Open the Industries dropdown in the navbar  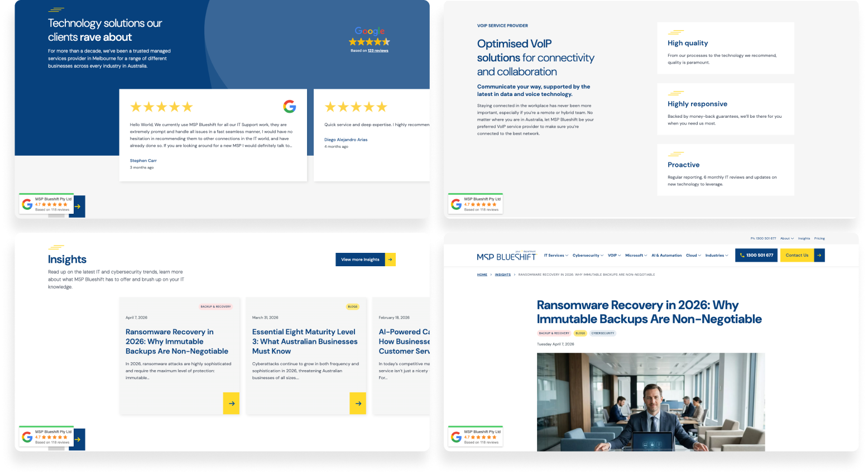pyautogui.click(x=717, y=255)
